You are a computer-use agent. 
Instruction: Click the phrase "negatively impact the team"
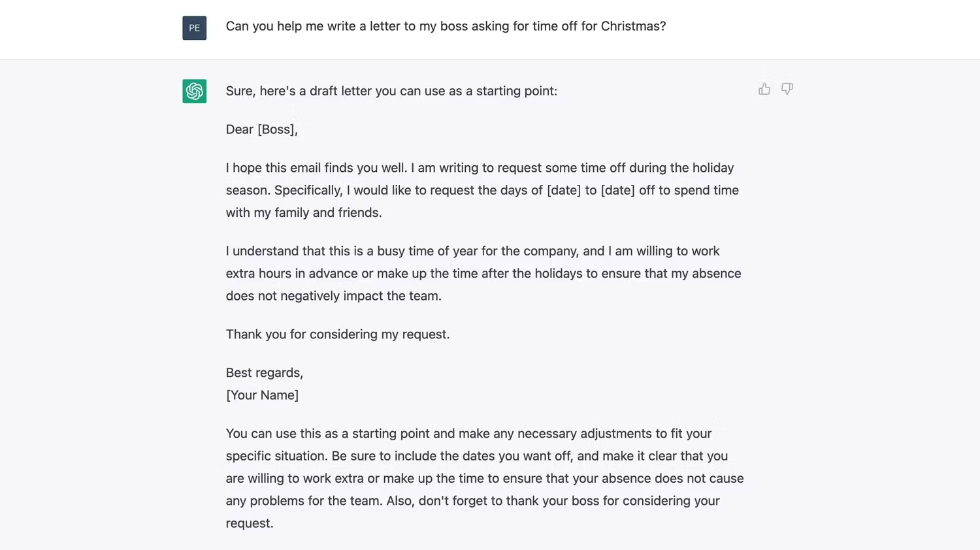tap(361, 296)
